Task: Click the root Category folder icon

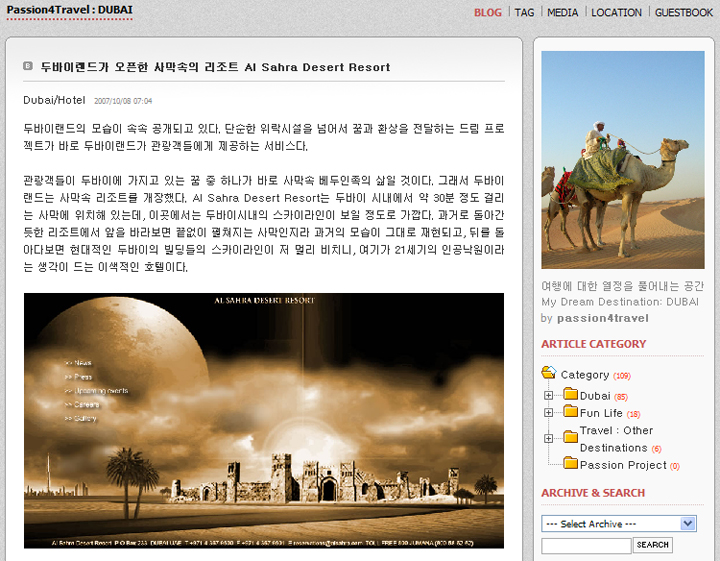Action: click(549, 372)
